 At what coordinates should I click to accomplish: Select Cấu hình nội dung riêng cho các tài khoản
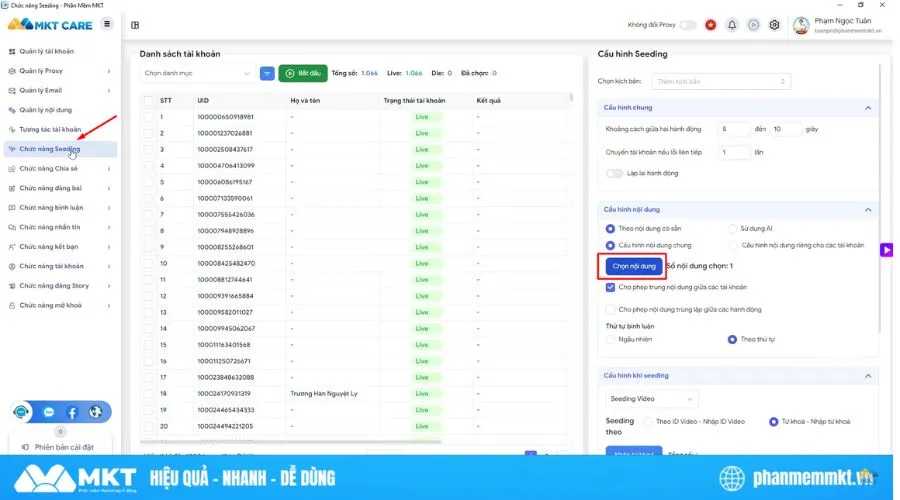tap(733, 246)
